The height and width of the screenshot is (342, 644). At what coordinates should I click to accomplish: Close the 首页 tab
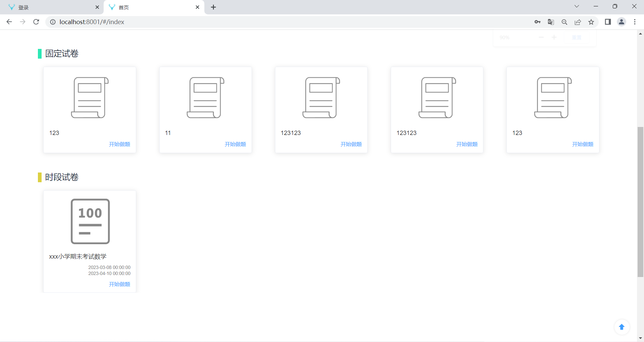(198, 7)
